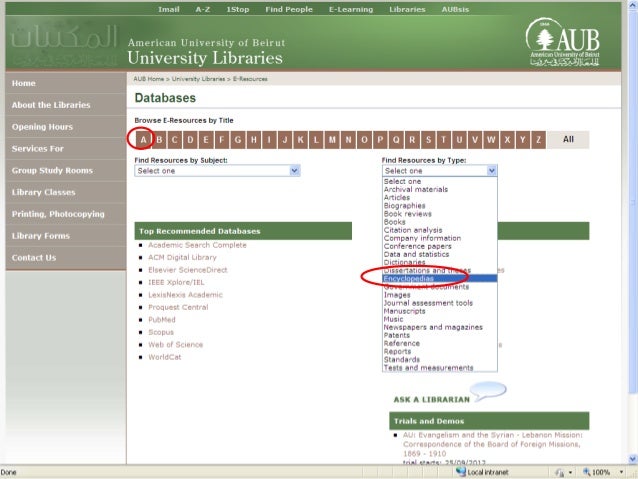Open Imail in the top navigation
This screenshot has height=479, width=638.
(168, 9)
